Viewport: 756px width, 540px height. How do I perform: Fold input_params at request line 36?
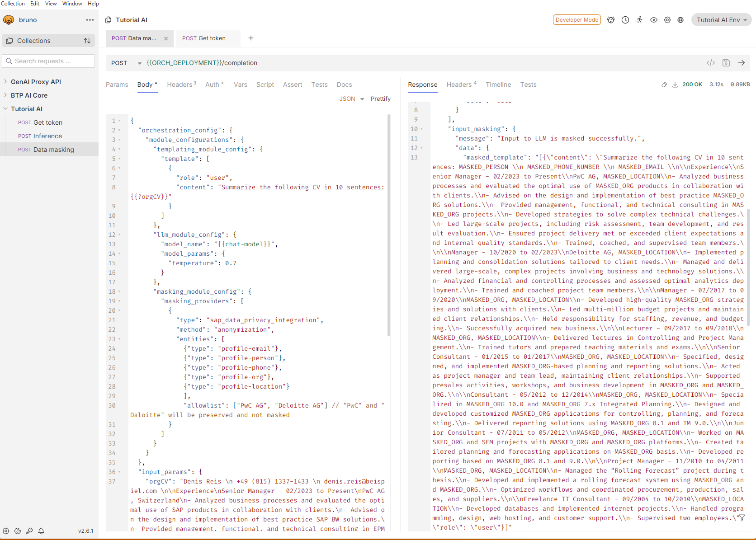[x=119, y=472]
